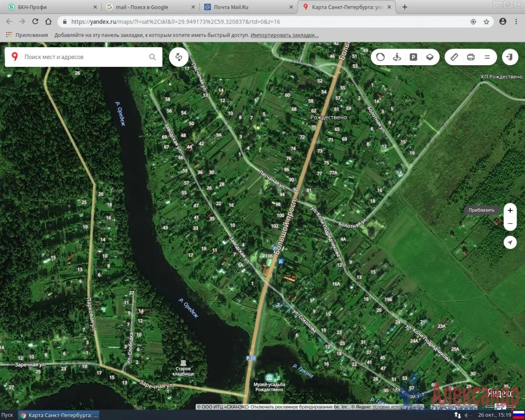Reload the current page
This screenshot has height=420, width=525.
click(35, 21)
